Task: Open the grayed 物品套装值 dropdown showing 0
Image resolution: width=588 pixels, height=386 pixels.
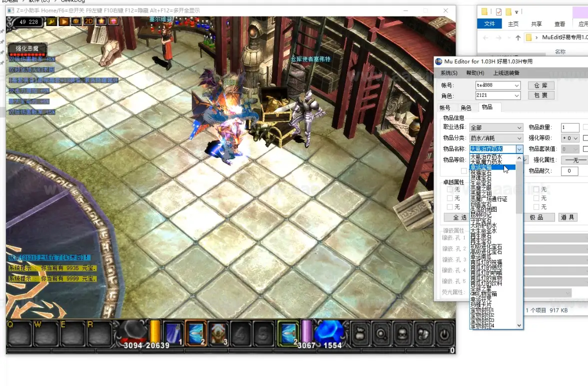Action: (x=570, y=149)
